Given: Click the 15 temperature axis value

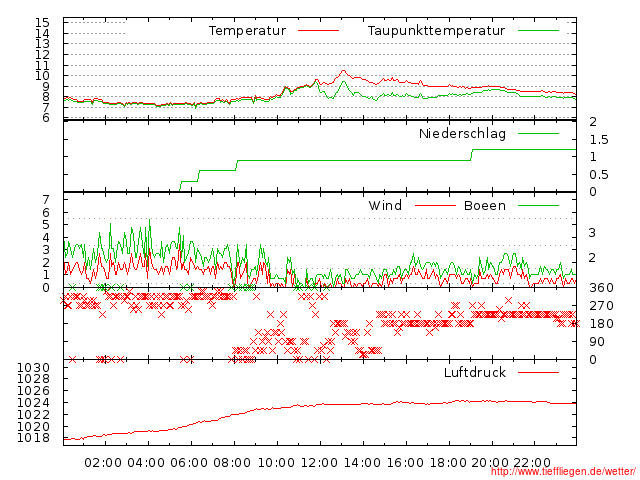Looking at the screenshot, I should tap(42, 23).
